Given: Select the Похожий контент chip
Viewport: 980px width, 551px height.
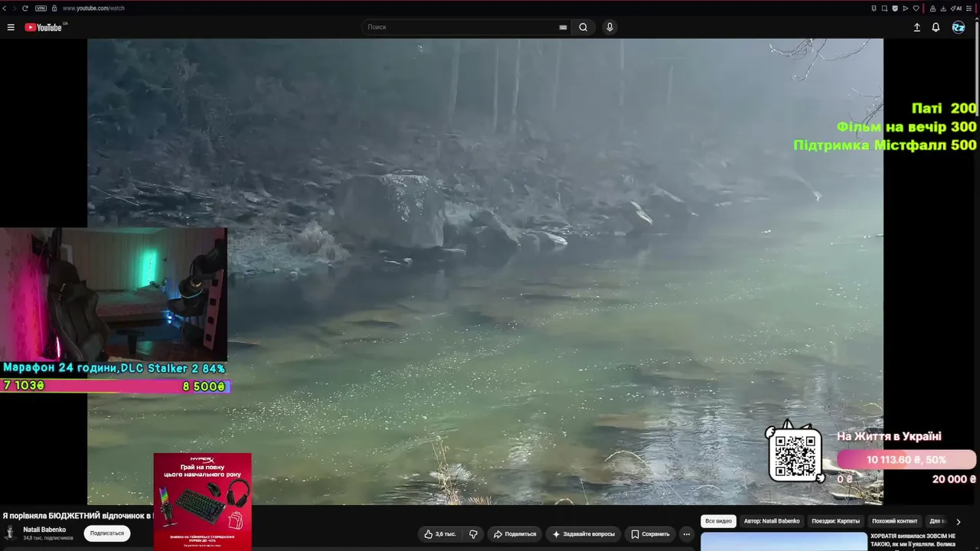Looking at the screenshot, I should [x=894, y=521].
